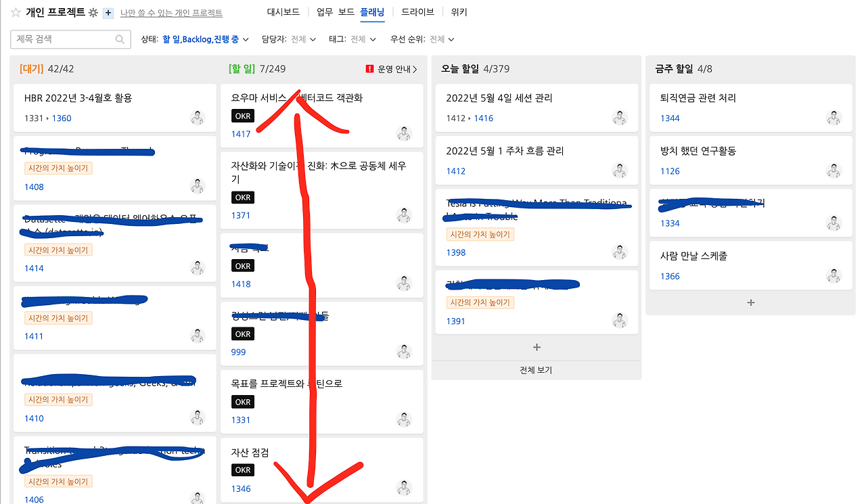Open task link 1344
866x504 pixels.
point(670,118)
